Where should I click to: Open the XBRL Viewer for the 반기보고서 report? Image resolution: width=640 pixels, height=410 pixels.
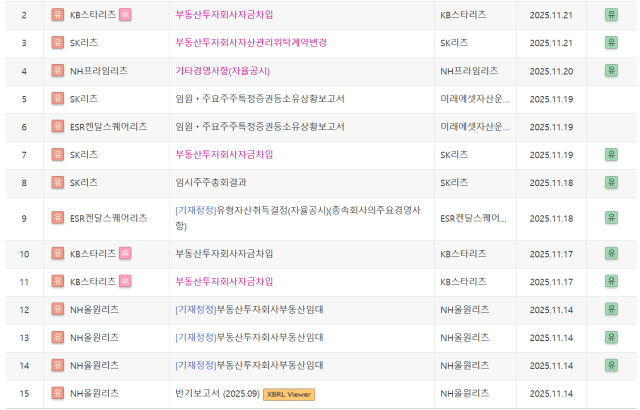(289, 394)
